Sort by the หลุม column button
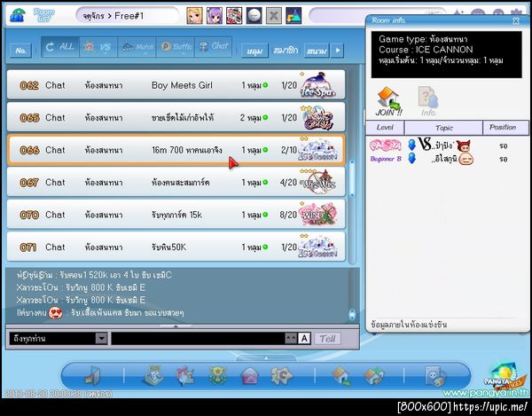 [254, 51]
